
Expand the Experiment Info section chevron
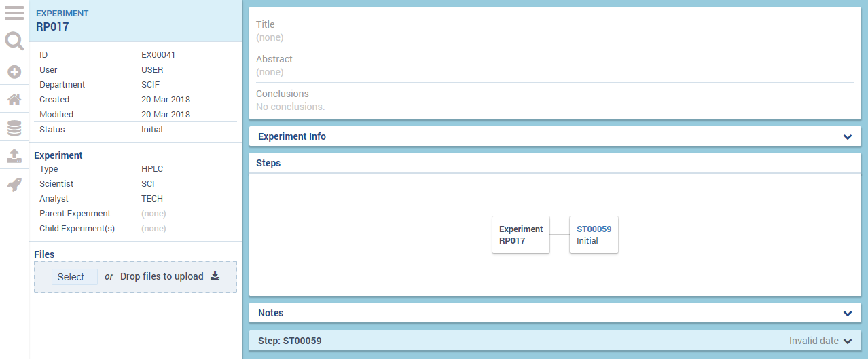(847, 137)
